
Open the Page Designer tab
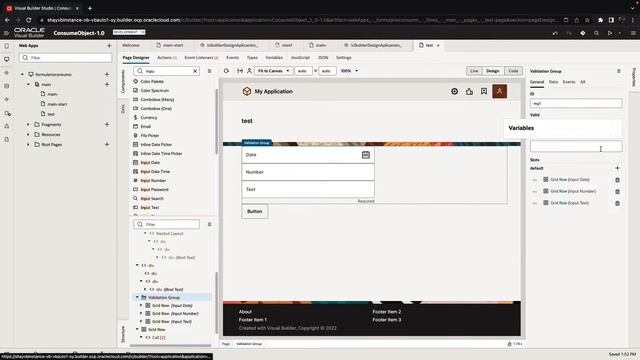136,58
